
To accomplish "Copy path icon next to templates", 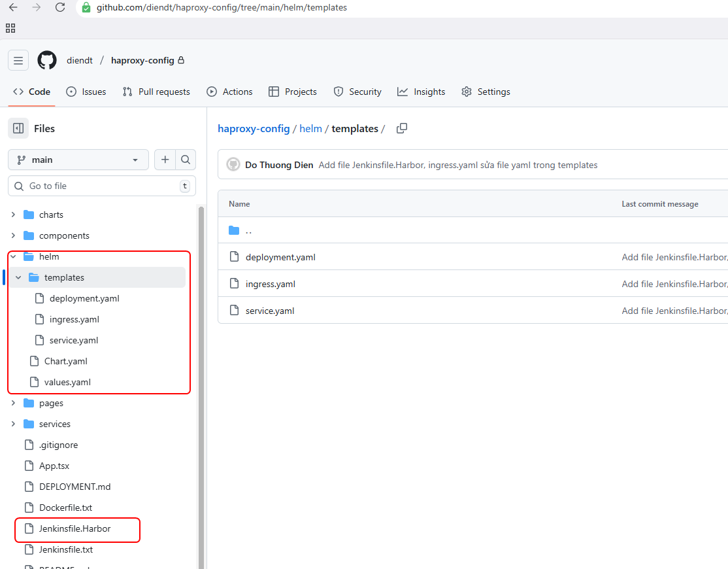I will coord(402,128).
